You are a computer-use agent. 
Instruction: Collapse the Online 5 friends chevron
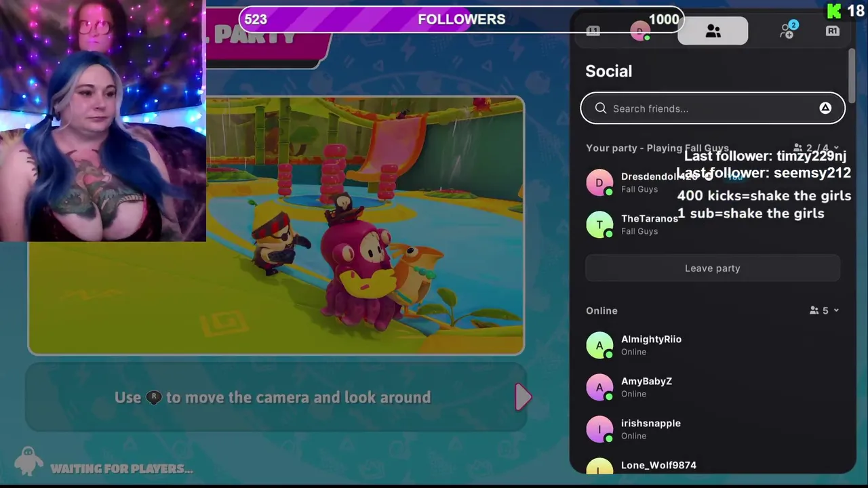[x=836, y=310]
